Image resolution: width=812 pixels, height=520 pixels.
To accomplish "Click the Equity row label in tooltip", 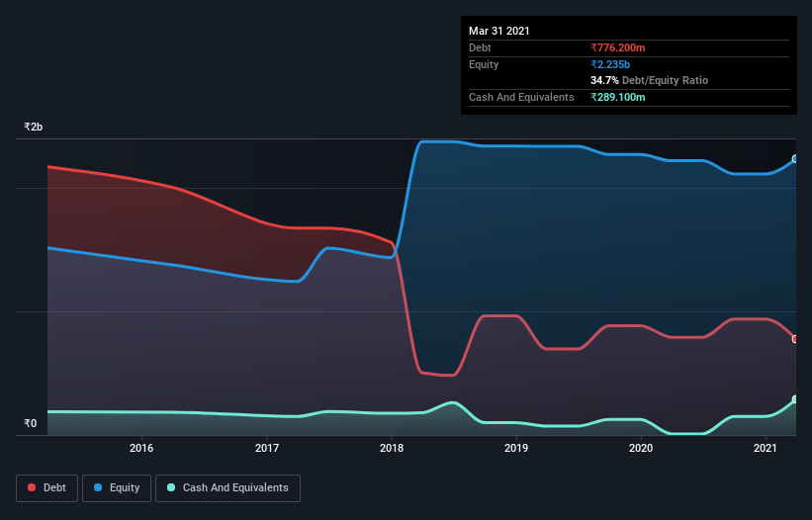I will (484, 64).
